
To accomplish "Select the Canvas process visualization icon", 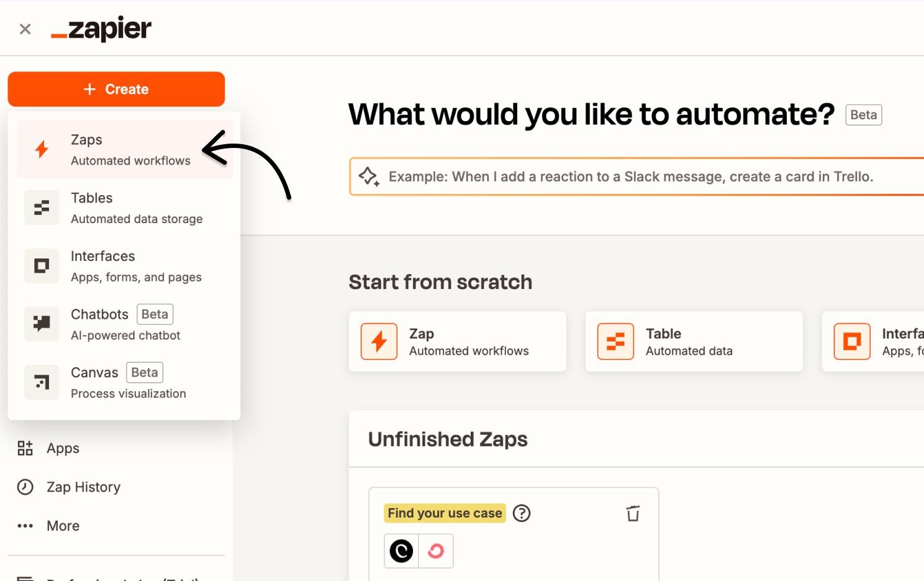I will point(42,382).
